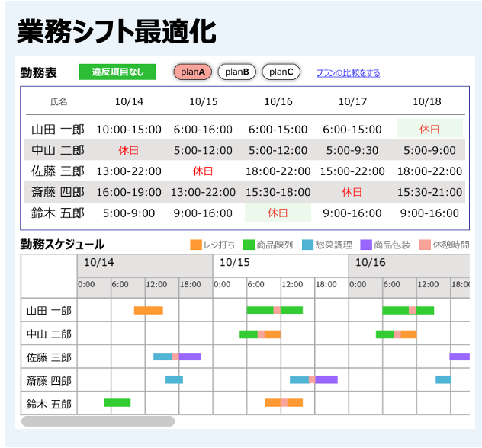Switch to planC
Image resolution: width=482 pixels, height=448 pixels.
[281, 72]
